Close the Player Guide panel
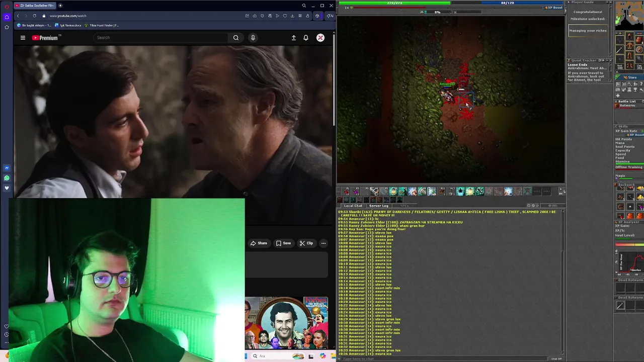Image resolution: width=644 pixels, height=362 pixels. pos(610,2)
